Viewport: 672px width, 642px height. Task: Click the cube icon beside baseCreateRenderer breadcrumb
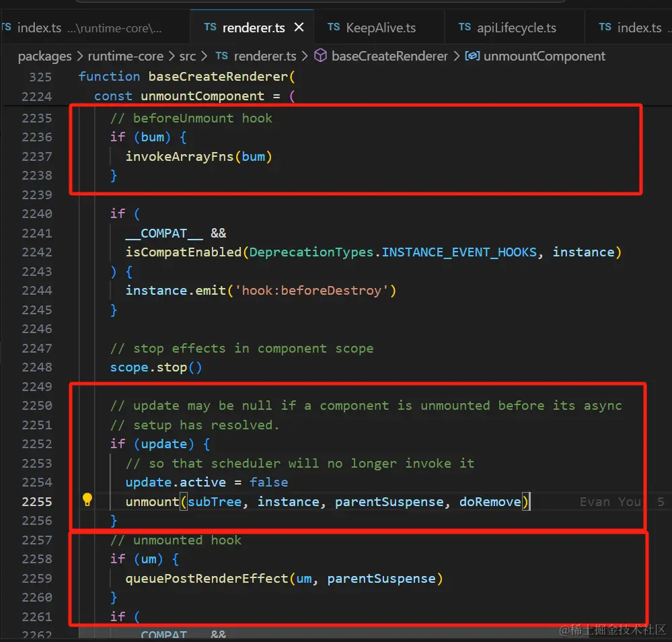pos(321,56)
